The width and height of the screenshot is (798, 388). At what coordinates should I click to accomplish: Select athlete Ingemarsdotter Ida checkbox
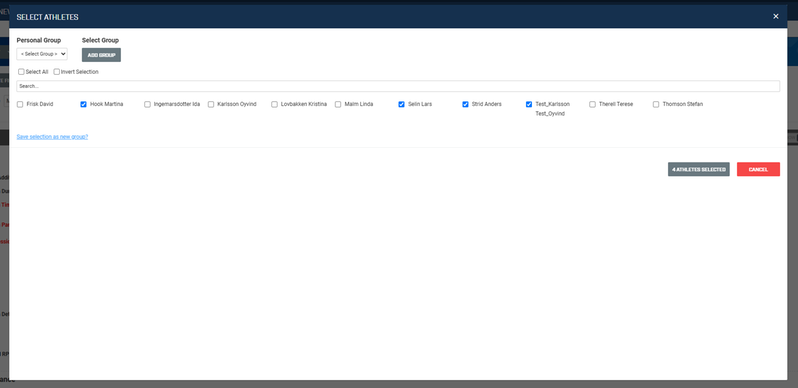(x=147, y=104)
